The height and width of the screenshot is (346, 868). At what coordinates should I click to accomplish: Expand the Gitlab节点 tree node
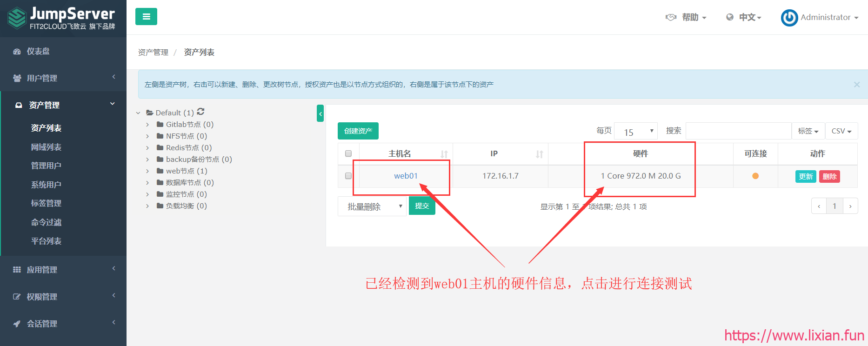pyautogui.click(x=147, y=125)
